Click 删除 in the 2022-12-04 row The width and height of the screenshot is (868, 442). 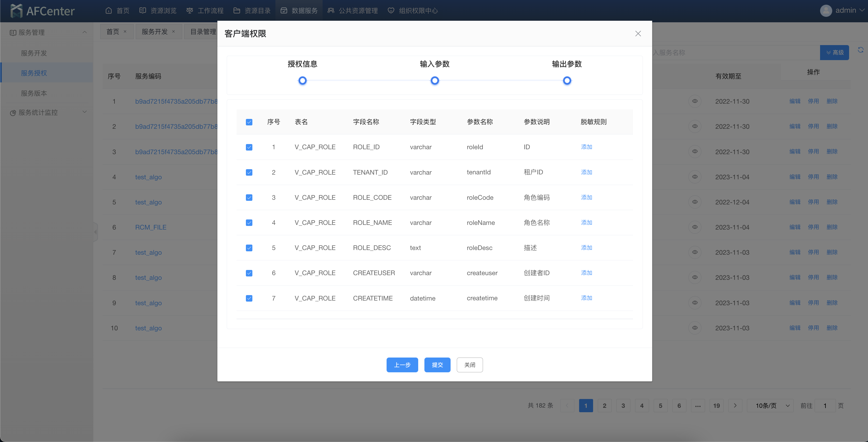[832, 202]
